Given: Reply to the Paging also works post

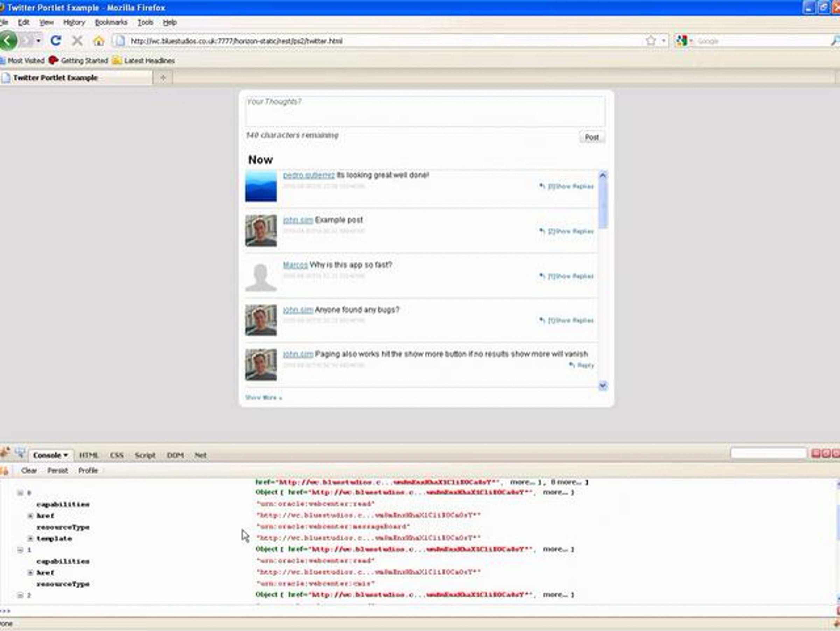Looking at the screenshot, I should 581,366.
